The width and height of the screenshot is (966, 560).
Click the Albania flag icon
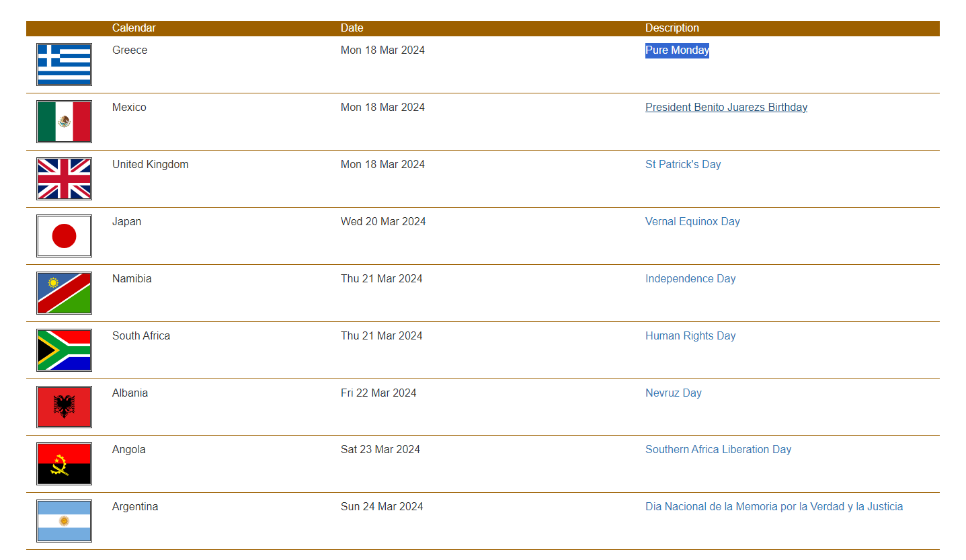tap(64, 407)
